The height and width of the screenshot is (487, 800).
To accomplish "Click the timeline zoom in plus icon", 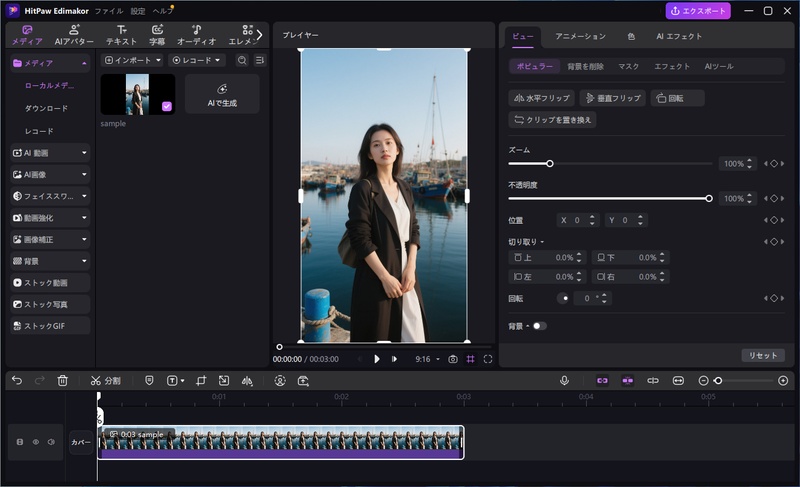I will (x=783, y=380).
